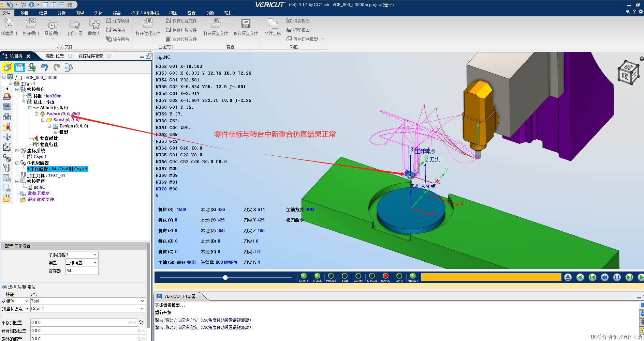Toggle the CYCLE status light

[x=372, y=276]
